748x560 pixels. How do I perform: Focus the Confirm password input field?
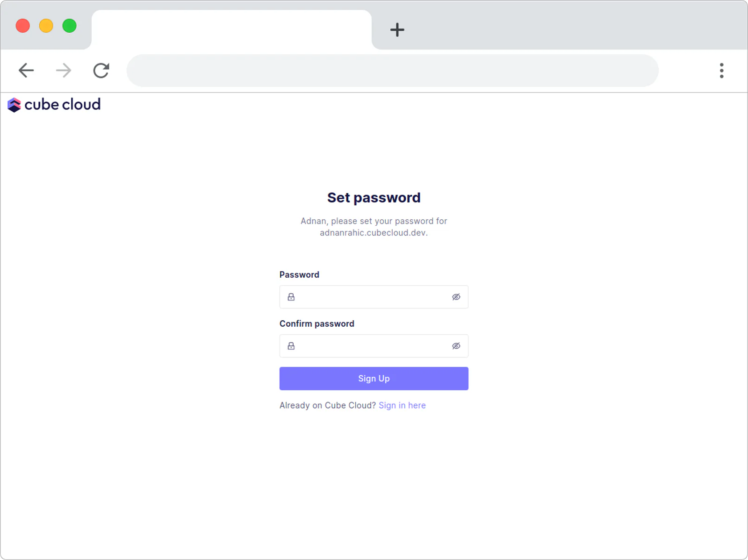[374, 346]
